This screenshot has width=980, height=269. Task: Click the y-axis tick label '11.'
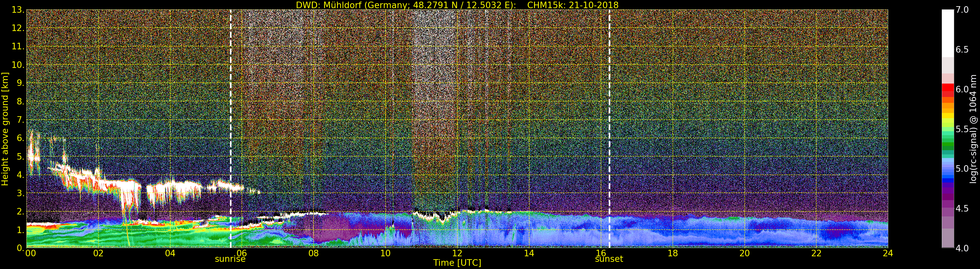[x=18, y=46]
